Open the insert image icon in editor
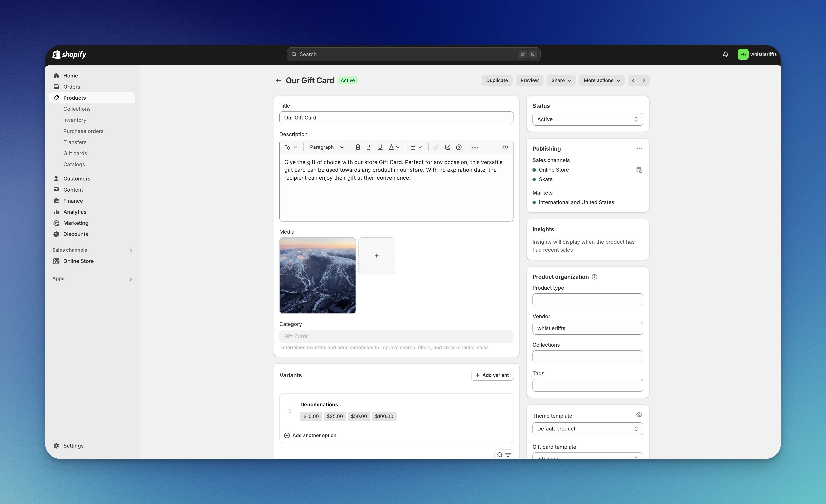The image size is (826, 504). 447,147
